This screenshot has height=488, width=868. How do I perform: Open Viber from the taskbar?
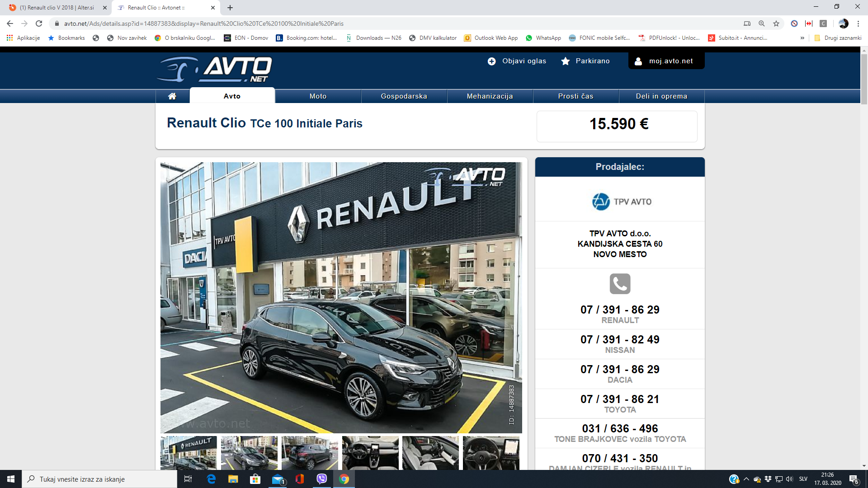(x=321, y=479)
